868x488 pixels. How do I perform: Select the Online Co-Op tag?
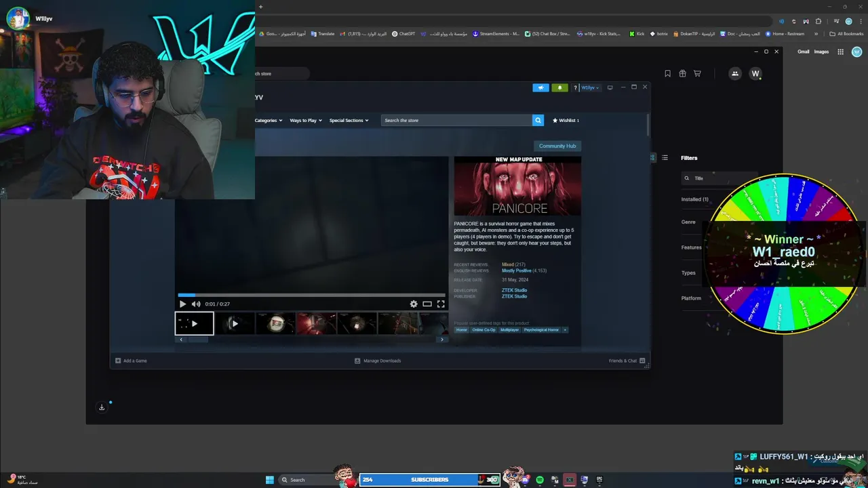coord(484,330)
